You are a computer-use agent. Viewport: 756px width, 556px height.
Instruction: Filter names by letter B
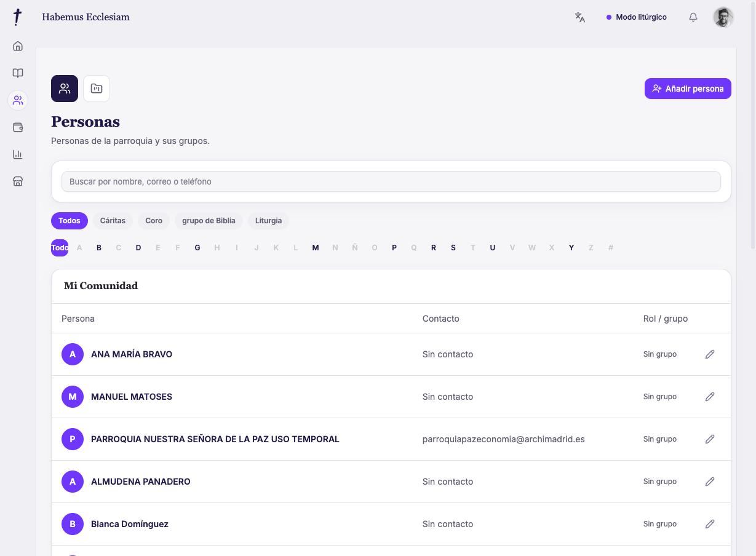coord(99,248)
